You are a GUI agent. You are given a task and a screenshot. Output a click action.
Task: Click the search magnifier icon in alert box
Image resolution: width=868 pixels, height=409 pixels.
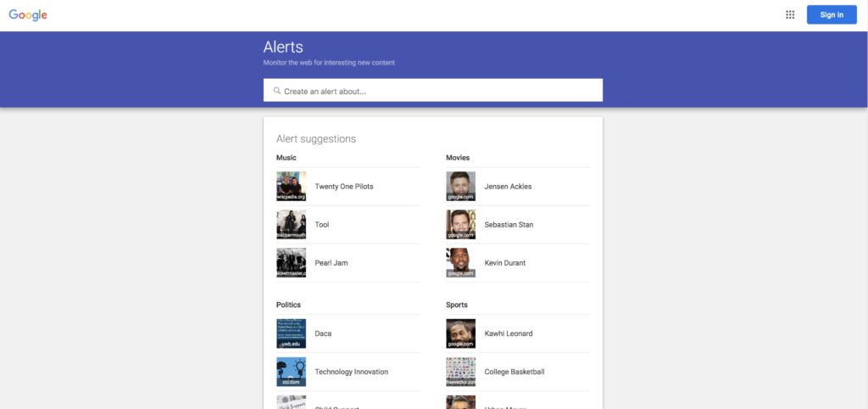coord(277,91)
